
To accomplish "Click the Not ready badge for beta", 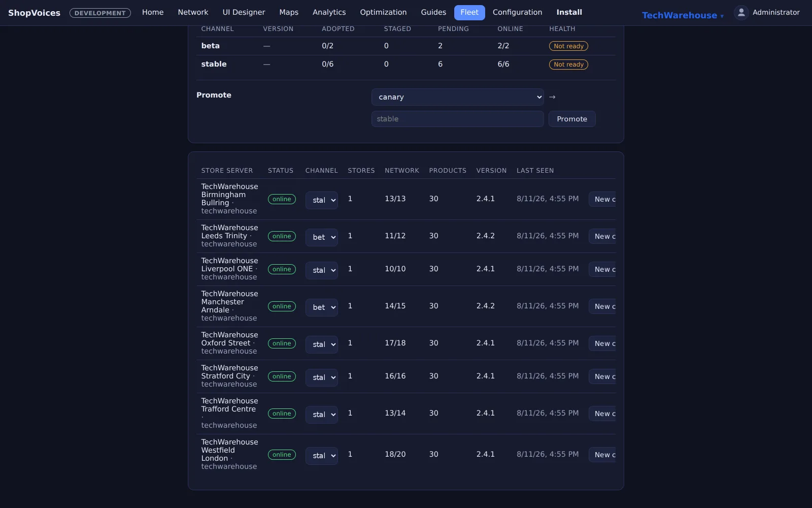I will click(568, 46).
